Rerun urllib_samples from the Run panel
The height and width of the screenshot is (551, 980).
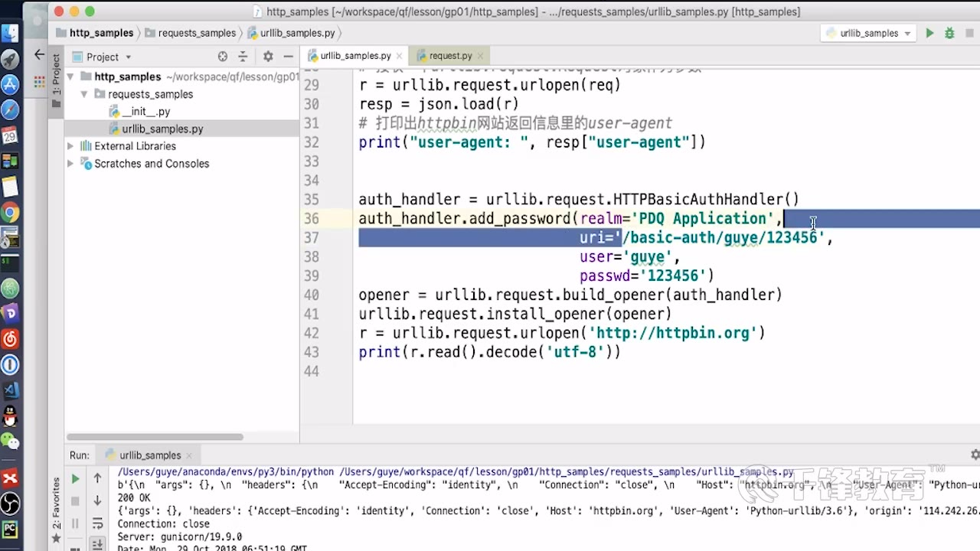(x=75, y=479)
